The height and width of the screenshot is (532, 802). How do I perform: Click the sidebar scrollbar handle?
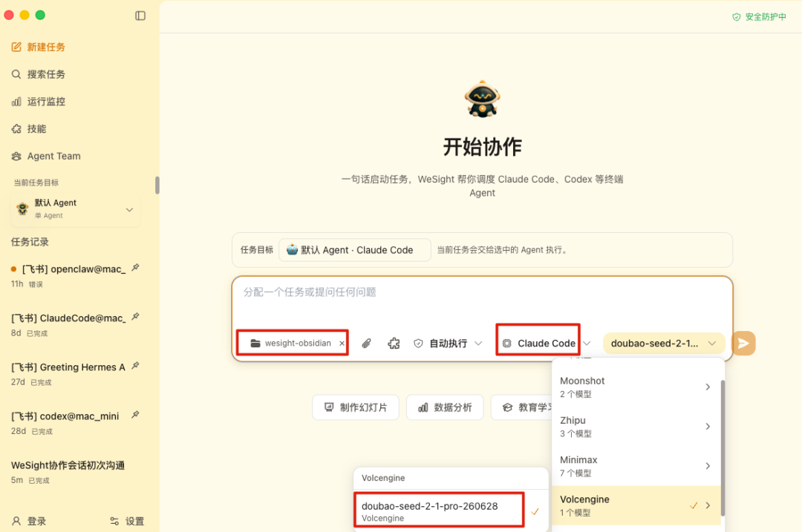157,185
